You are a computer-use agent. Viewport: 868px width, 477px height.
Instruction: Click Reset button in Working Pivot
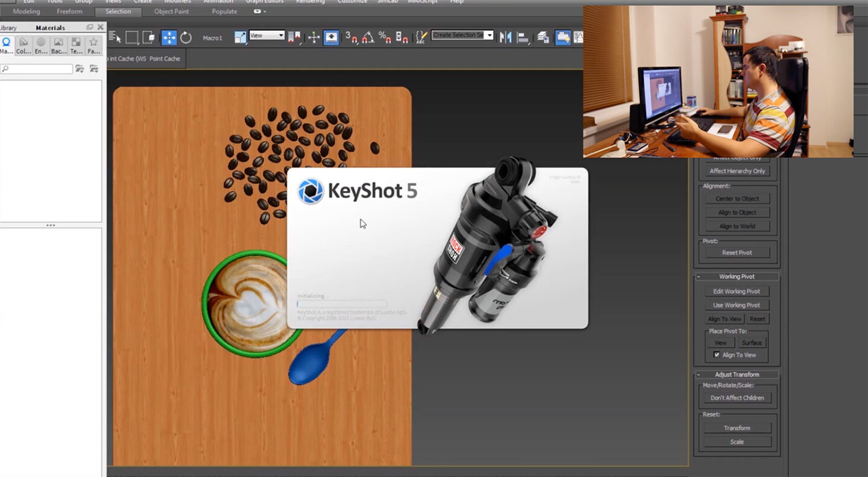[x=758, y=319]
